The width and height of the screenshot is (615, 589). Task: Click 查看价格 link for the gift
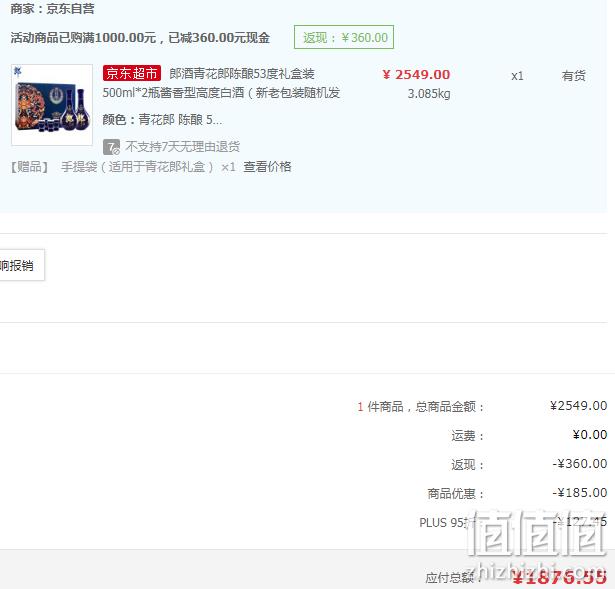coord(267,167)
